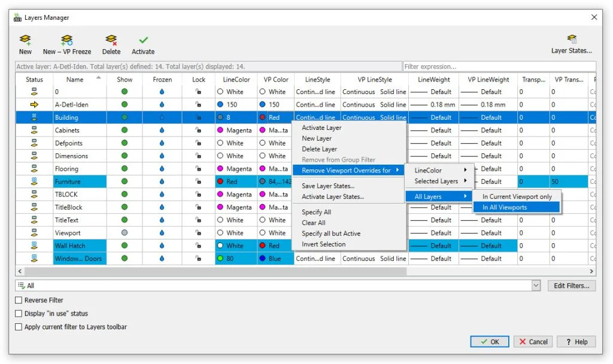Click the New layer icon
This screenshot has height=364, width=613.
click(x=25, y=40)
